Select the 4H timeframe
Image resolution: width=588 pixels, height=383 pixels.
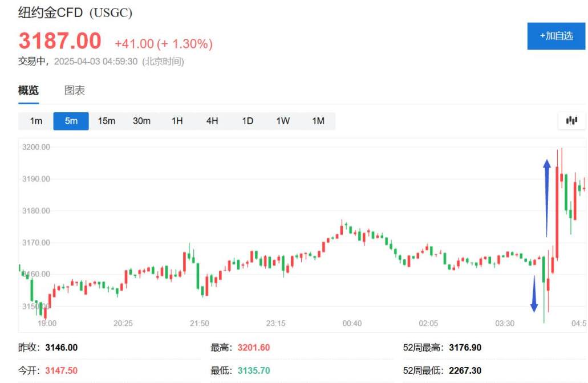click(212, 120)
